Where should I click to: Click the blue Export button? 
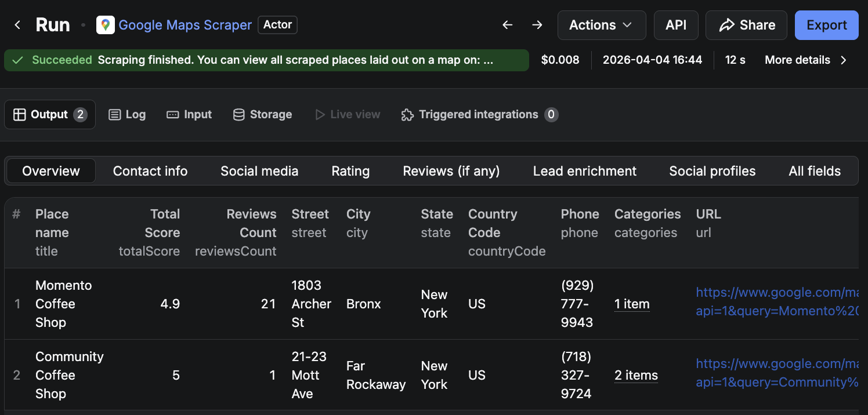826,25
